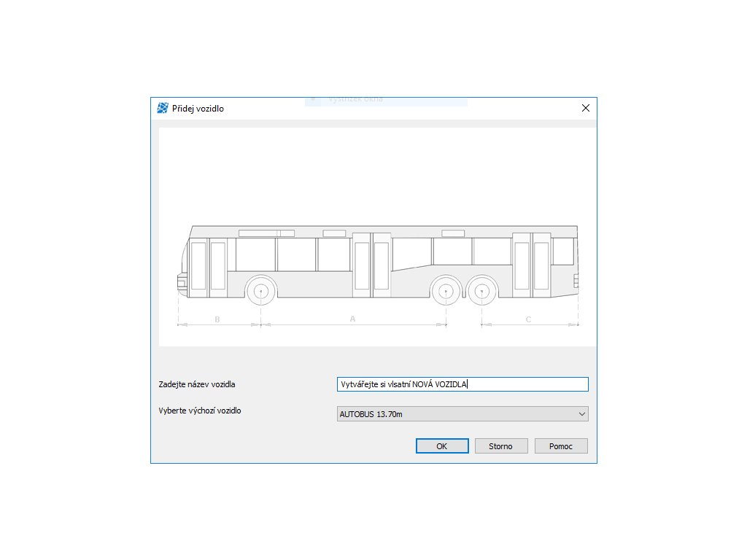Close the Přidej vozidlo dialog

[586, 108]
